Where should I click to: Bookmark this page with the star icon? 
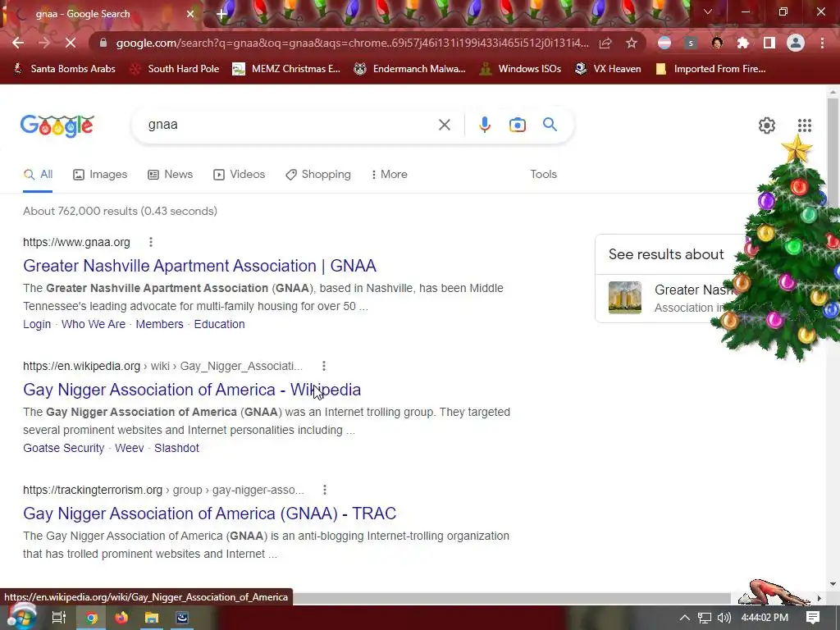tap(632, 43)
